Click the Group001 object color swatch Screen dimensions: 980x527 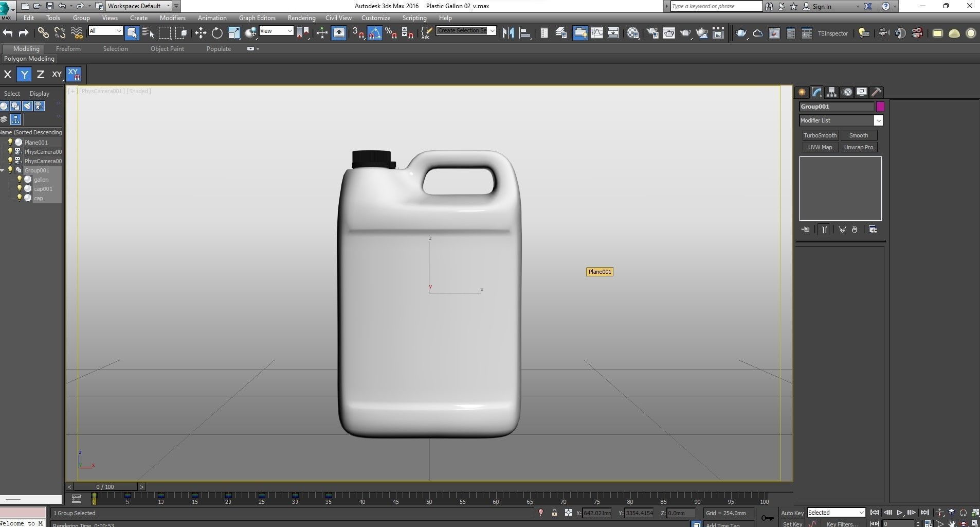[x=880, y=107]
